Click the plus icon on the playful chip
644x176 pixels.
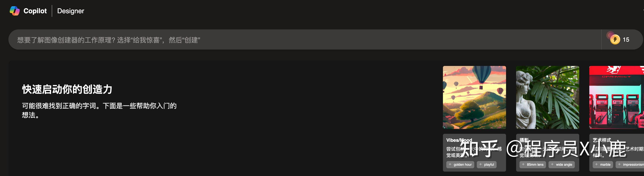pyautogui.click(x=481, y=164)
